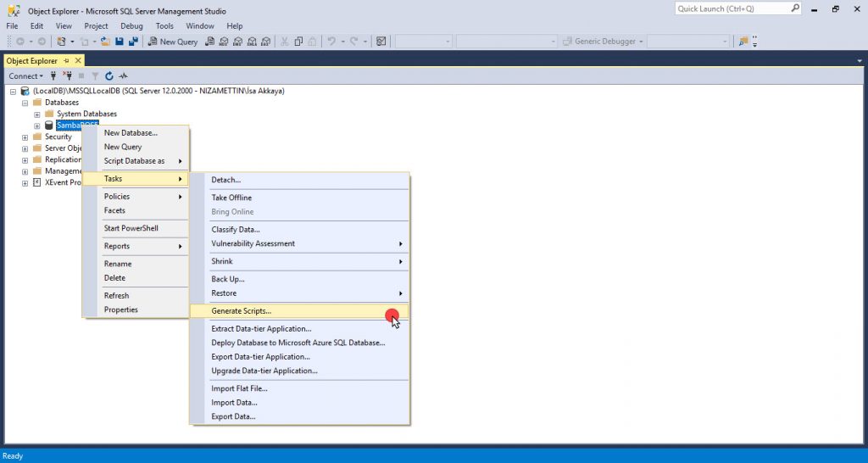Image resolution: width=868 pixels, height=463 pixels.
Task: Collapse the server root node
Action: tap(14, 92)
